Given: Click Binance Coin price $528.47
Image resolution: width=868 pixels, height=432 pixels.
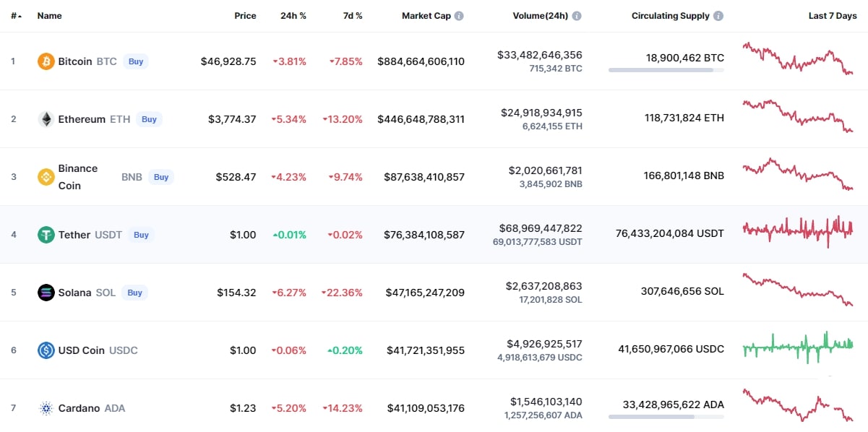Looking at the screenshot, I should [236, 177].
